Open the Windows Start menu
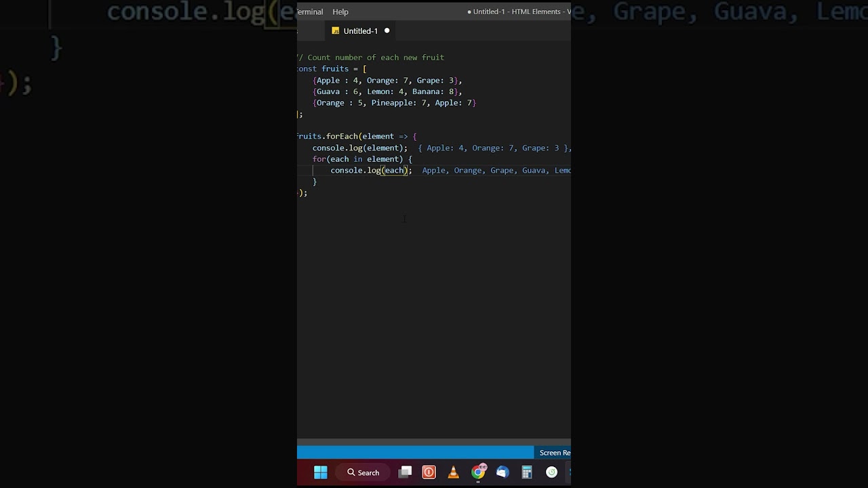Image resolution: width=868 pixels, height=488 pixels. [x=321, y=472]
